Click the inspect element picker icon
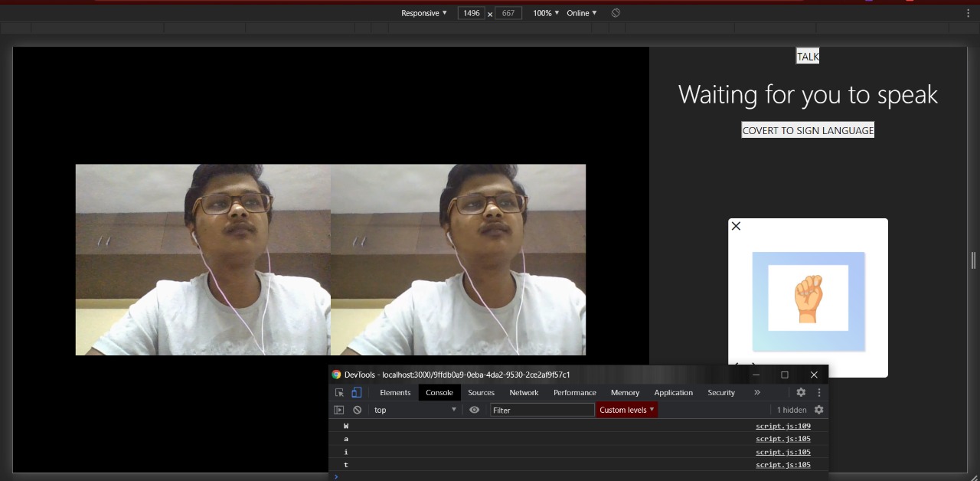The width and height of the screenshot is (980, 481). [339, 392]
